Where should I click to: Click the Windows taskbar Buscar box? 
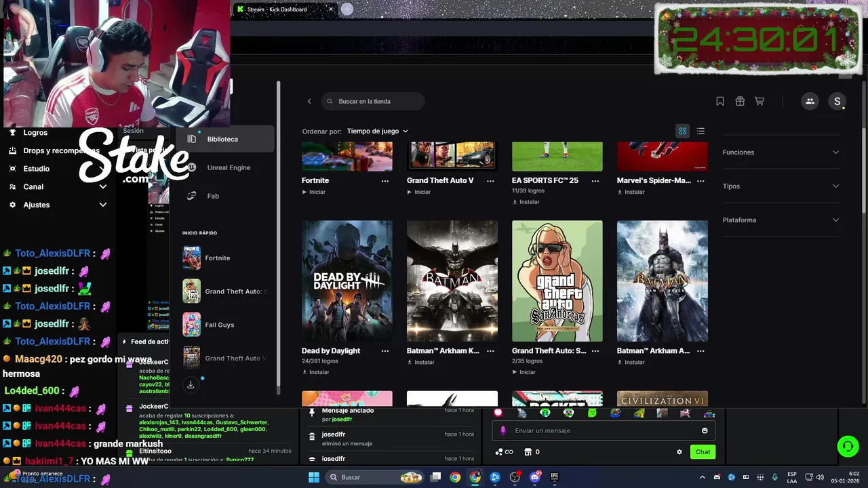(375, 477)
